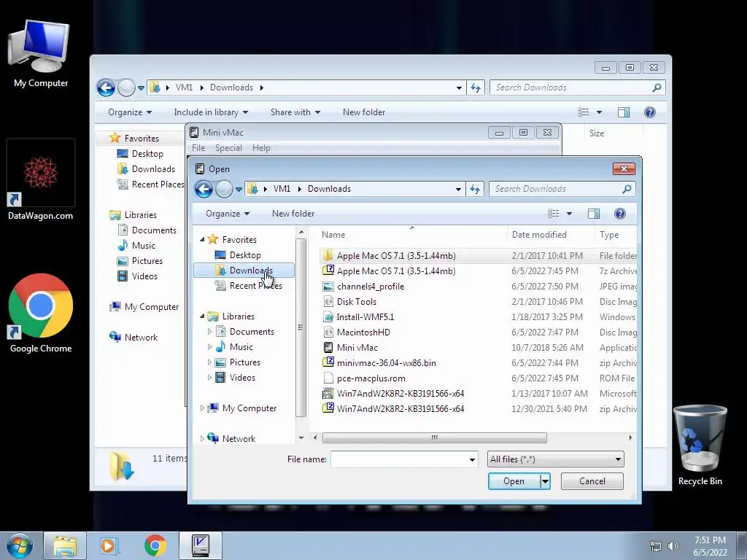Screen dimensions: 747x560
Task: Open Organize menu in Explorer window
Action: (130, 112)
